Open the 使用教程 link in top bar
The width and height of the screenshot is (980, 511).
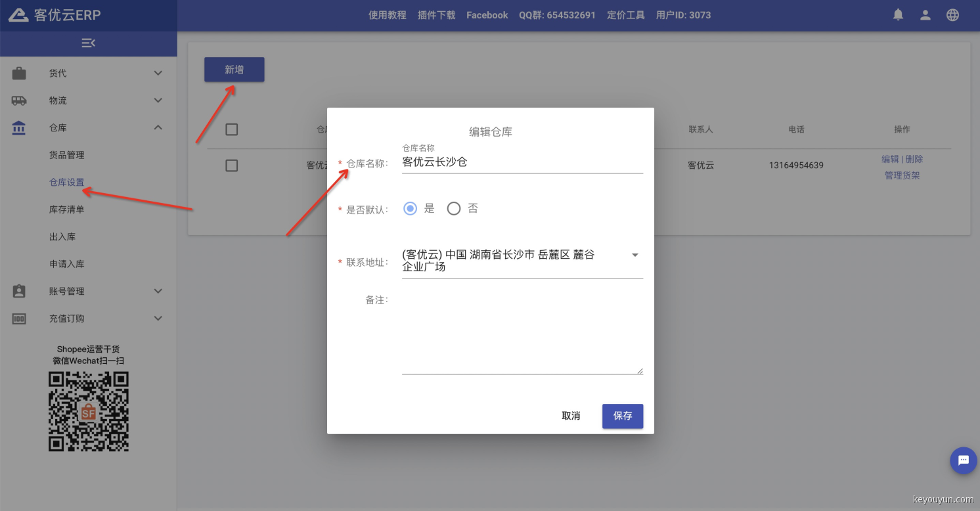(x=388, y=15)
